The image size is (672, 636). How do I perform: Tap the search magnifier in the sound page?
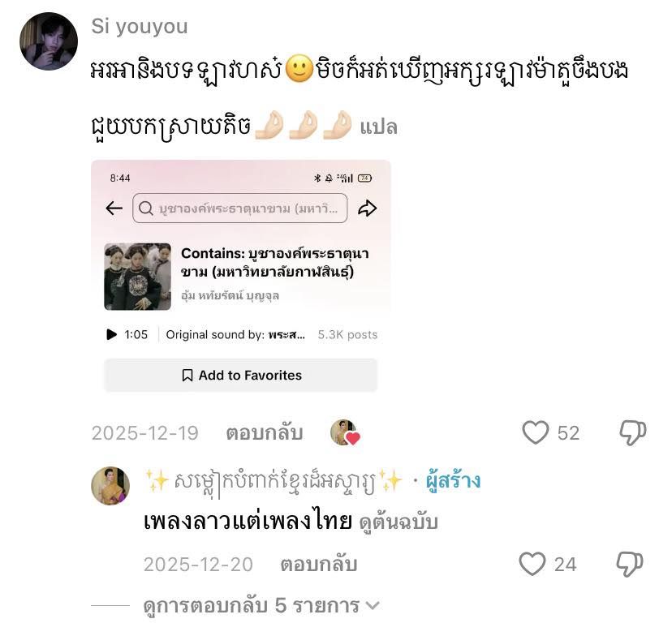(146, 208)
